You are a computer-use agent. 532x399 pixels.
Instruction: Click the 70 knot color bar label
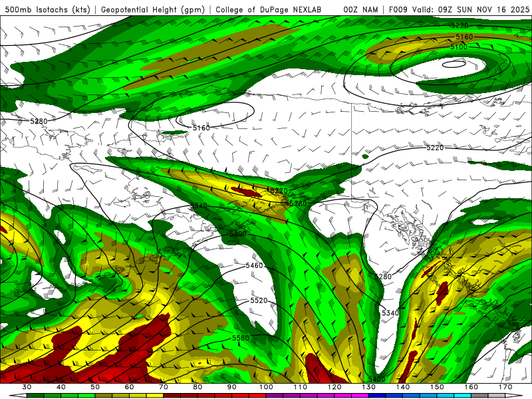[164, 387]
